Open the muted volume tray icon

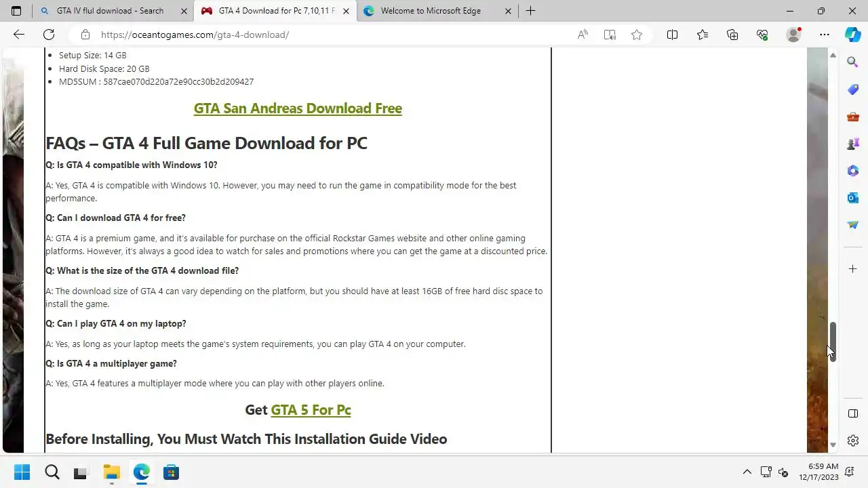pos(783,472)
